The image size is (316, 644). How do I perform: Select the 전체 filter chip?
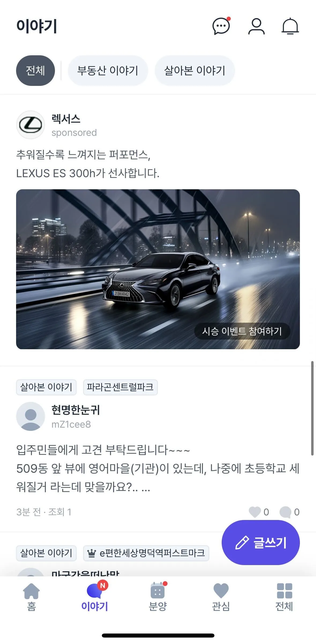pyautogui.click(x=35, y=71)
